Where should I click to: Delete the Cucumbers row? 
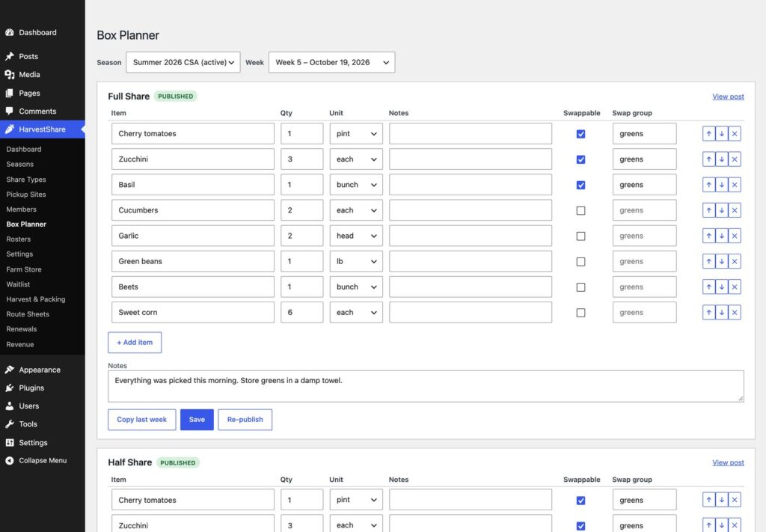pos(735,210)
